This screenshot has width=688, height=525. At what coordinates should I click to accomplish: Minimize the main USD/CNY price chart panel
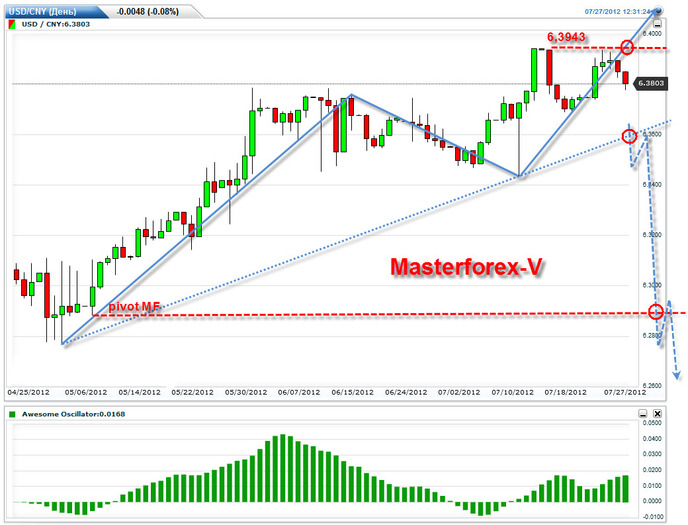click(x=658, y=24)
